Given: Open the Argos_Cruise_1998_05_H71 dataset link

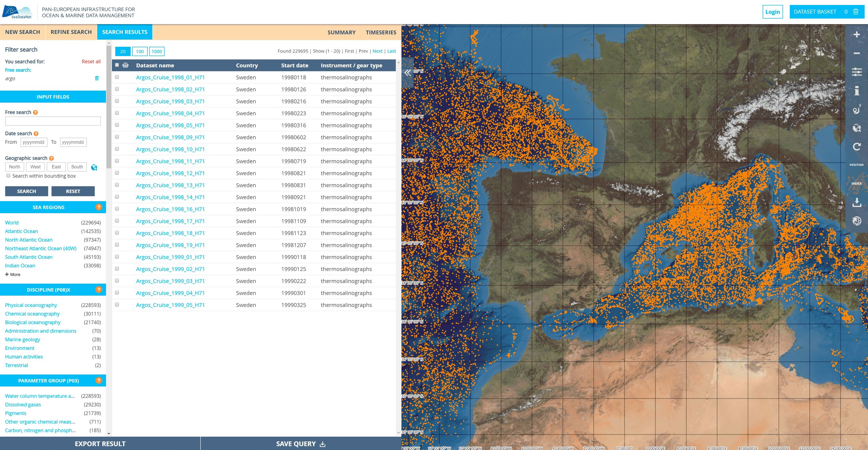Looking at the screenshot, I should click(170, 125).
